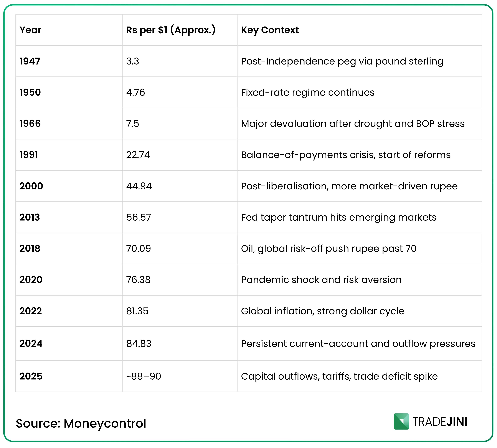The image size is (497, 448).
Task: Click the TRADEJINI brand name text
Action: [440, 422]
